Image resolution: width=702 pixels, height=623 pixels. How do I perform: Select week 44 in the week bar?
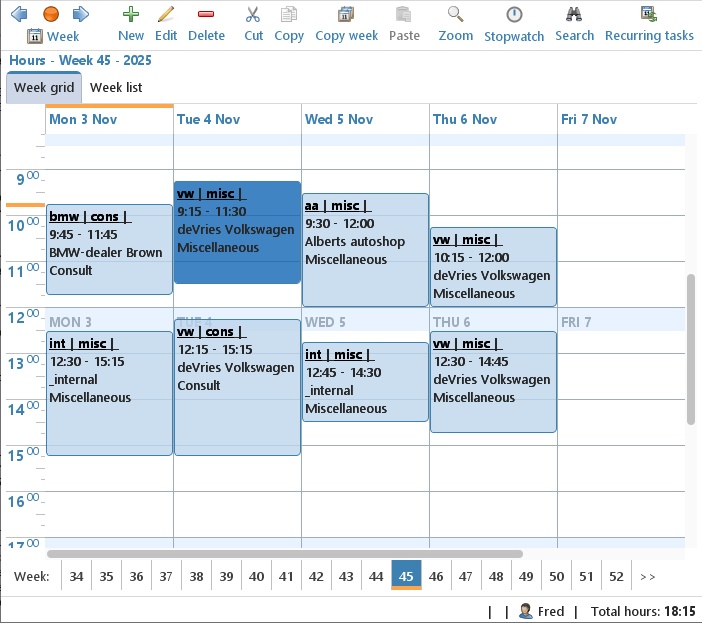click(x=376, y=576)
